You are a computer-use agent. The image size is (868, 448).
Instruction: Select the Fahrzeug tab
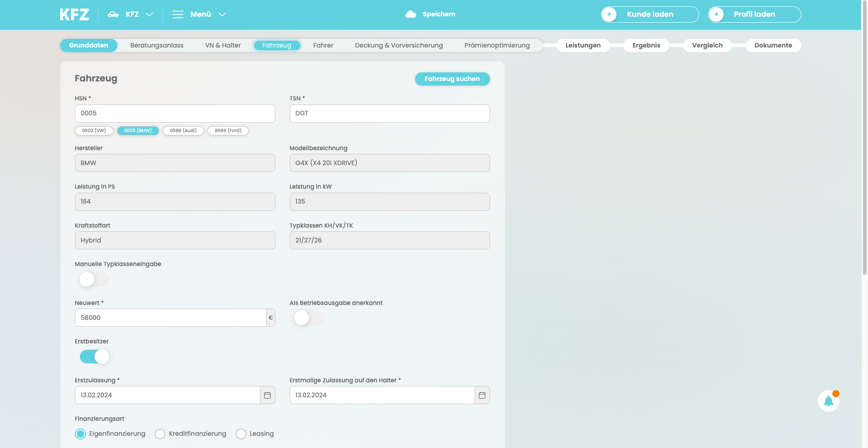point(277,45)
